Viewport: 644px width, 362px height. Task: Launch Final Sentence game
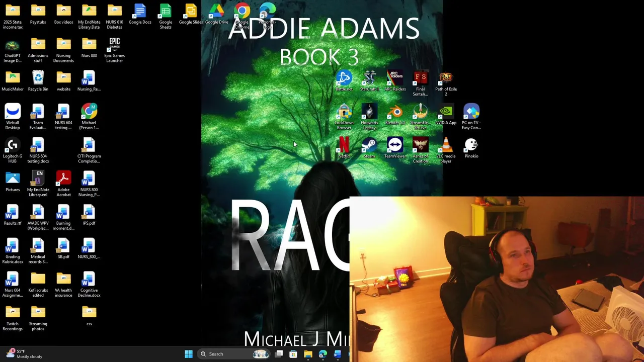[x=420, y=83]
